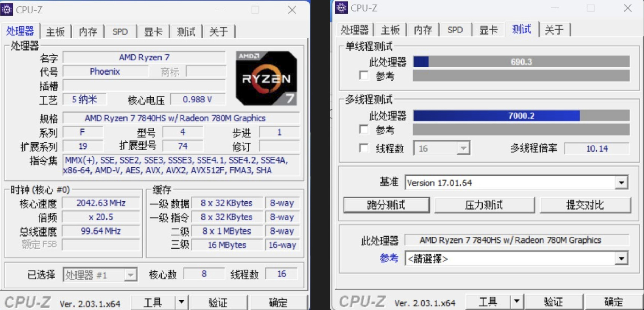644x310 pixels.
Task: Click the 提交对比 submit and compare button
Action: tap(585, 205)
